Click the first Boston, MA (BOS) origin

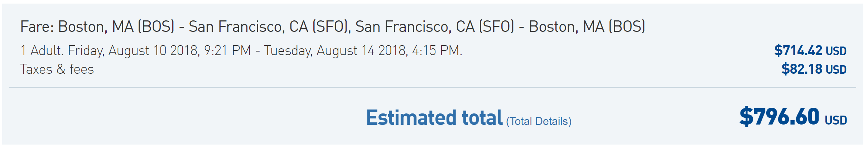tap(116, 27)
